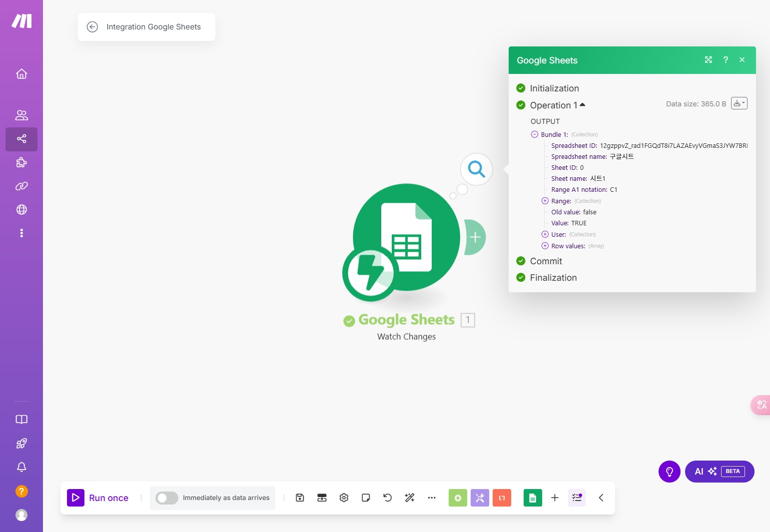Click the Finalization step
The image size is (770, 532).
click(554, 278)
